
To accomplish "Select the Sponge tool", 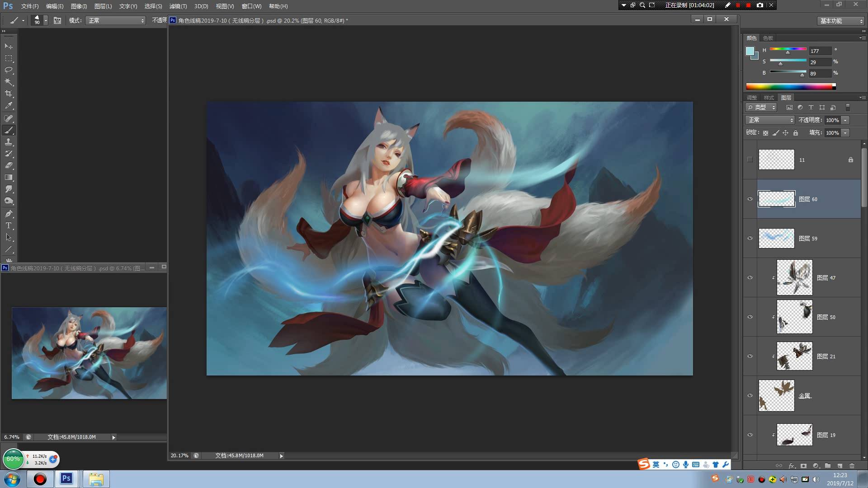I will click(x=9, y=201).
